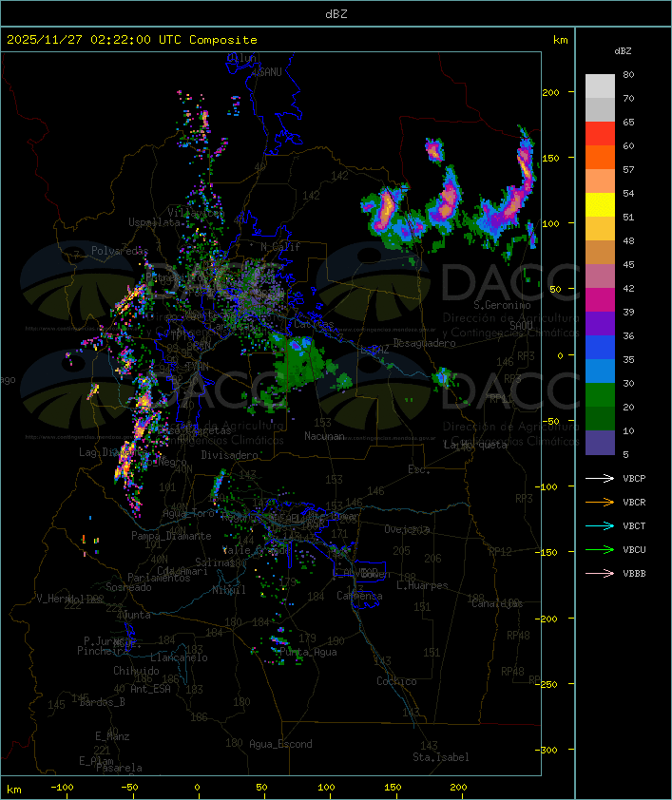
Task: Click the 'Divisadero' map label
Action: (x=229, y=454)
